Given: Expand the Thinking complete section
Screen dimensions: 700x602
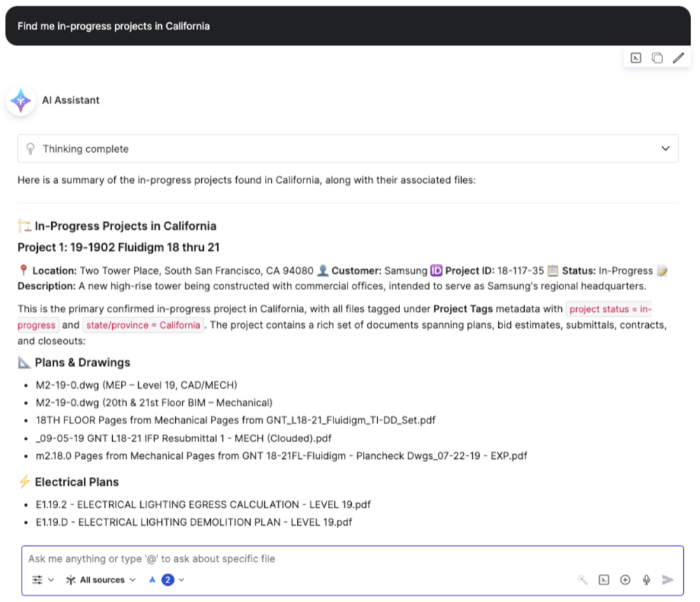Looking at the screenshot, I should (x=665, y=149).
